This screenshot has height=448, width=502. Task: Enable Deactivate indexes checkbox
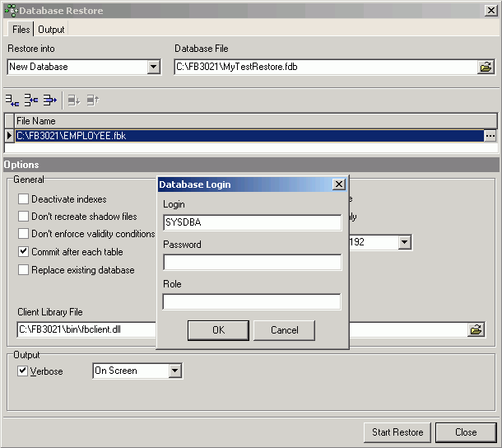pyautogui.click(x=24, y=199)
